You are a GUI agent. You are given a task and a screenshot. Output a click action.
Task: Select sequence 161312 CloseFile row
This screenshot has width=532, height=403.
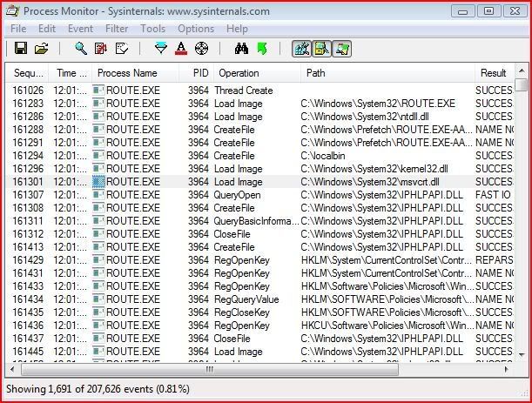tap(259, 234)
